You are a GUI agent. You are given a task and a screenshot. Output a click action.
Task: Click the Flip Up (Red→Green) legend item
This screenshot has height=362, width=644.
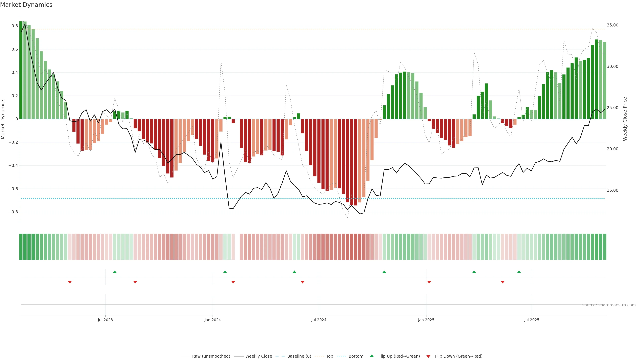coord(399,356)
